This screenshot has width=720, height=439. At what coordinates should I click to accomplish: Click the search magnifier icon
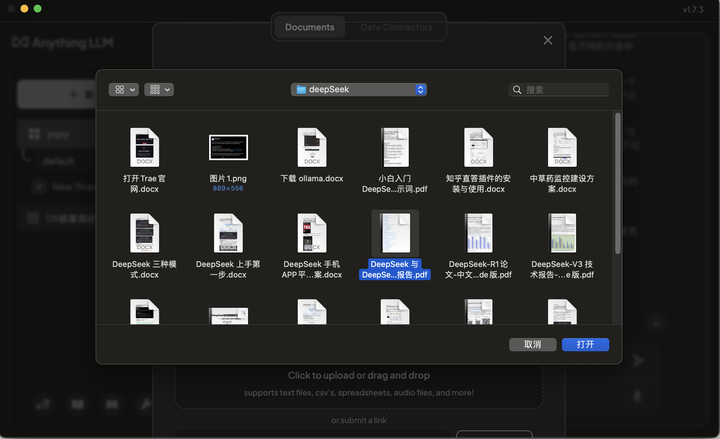pyautogui.click(x=517, y=90)
